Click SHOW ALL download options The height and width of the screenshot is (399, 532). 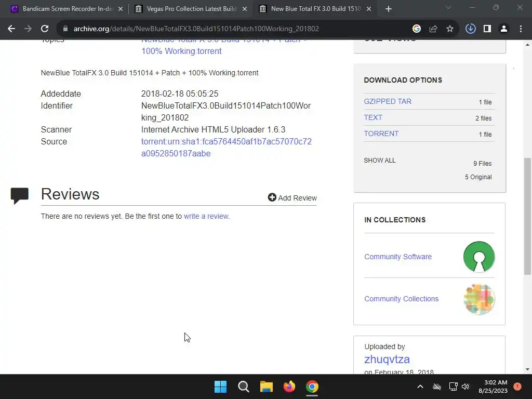(380, 161)
